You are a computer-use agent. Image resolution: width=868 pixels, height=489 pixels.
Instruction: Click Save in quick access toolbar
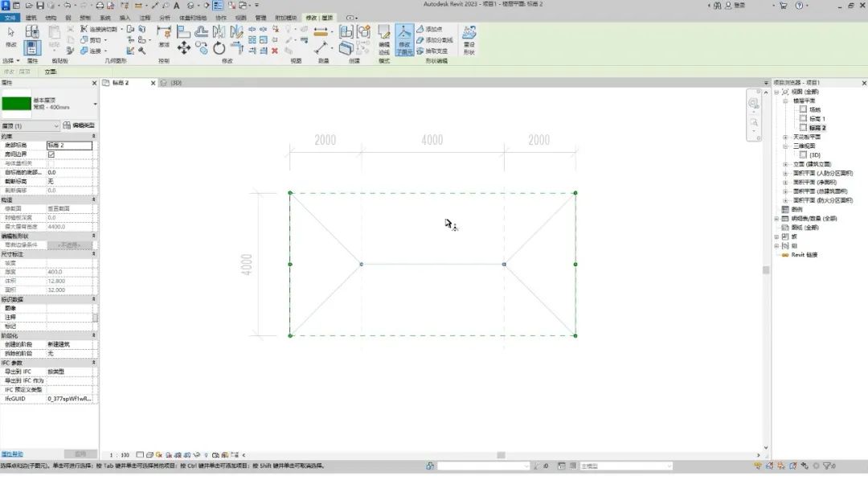pos(39,6)
